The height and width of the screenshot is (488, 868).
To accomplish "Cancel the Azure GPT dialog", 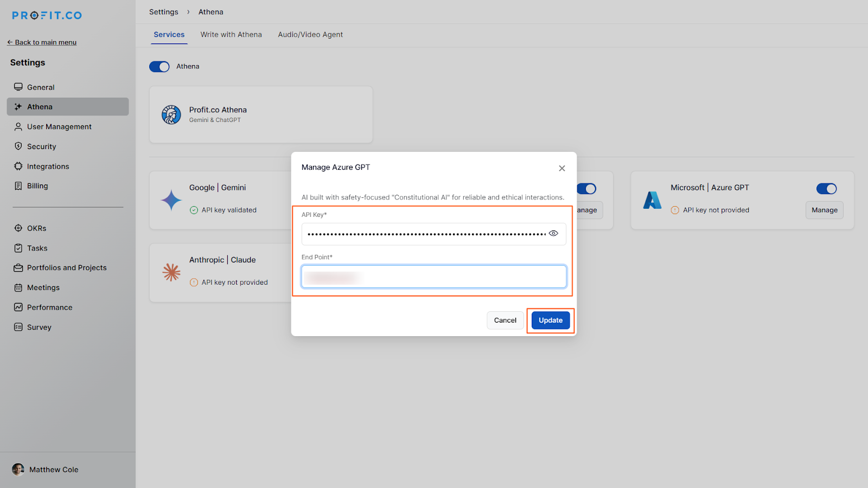I will tap(505, 320).
